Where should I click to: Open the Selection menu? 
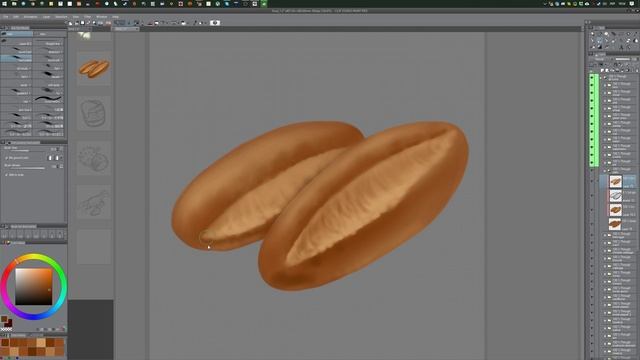pyautogui.click(x=61, y=17)
